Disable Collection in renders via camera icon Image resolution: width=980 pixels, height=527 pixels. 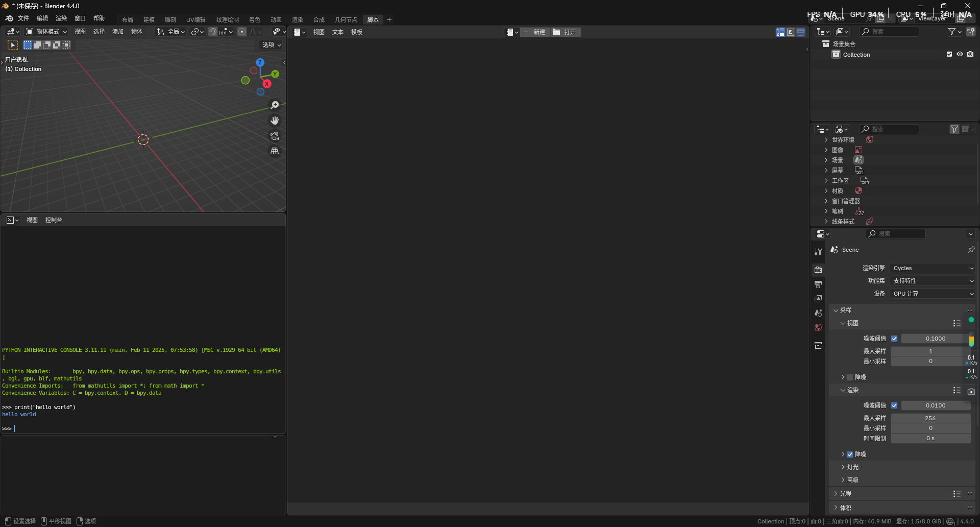(x=970, y=54)
